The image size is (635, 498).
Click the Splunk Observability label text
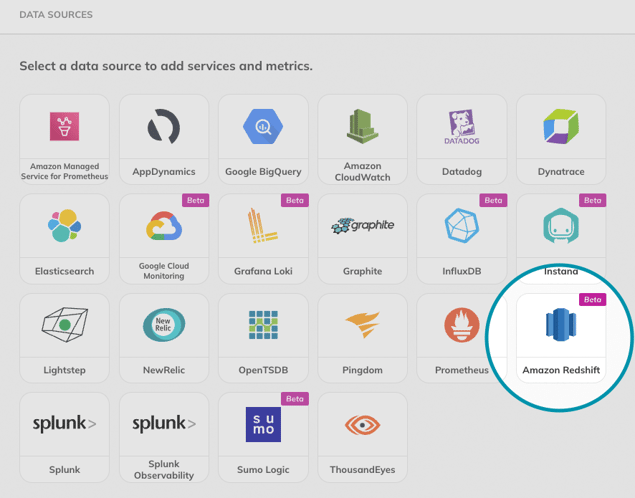click(164, 470)
